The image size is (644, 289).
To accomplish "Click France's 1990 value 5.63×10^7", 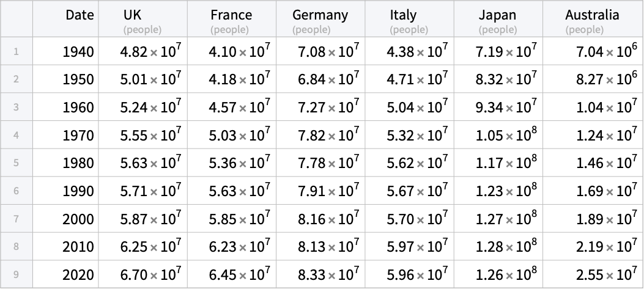I will [232, 191].
